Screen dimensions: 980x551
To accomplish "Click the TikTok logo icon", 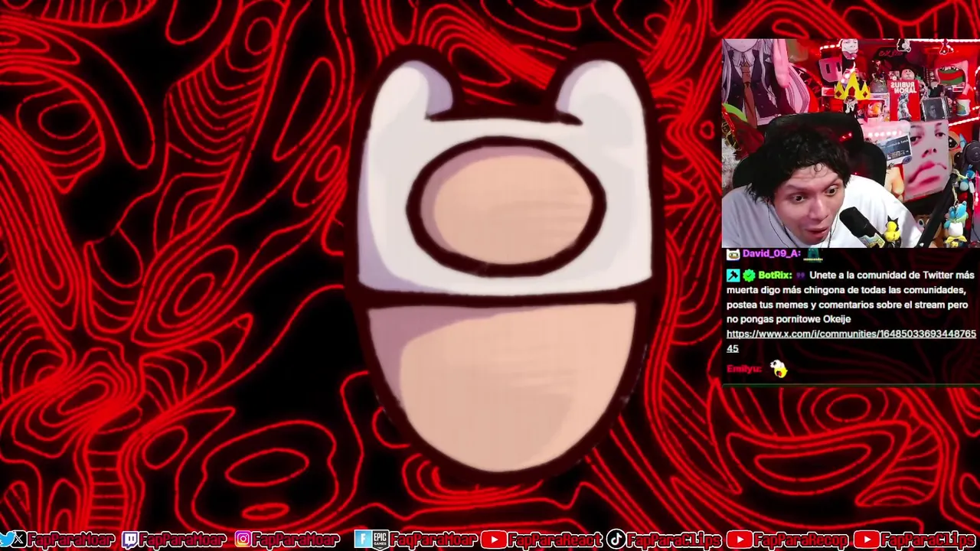I will [616, 539].
